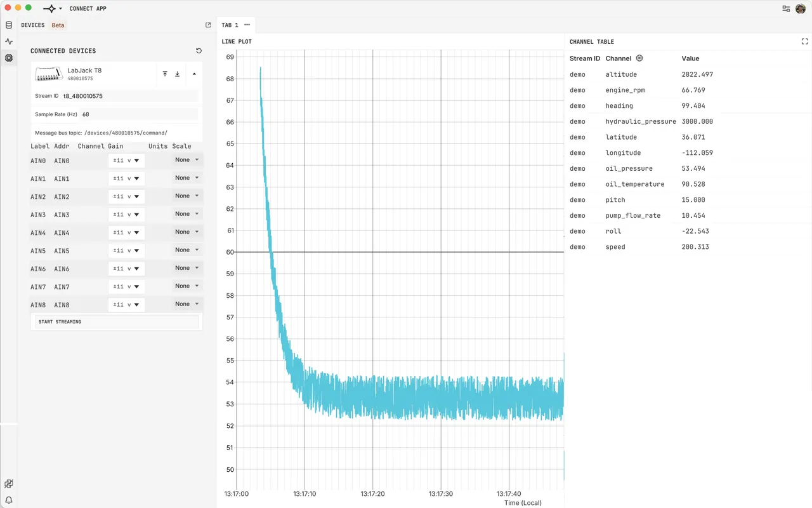This screenshot has height=508, width=812.
Task: Edit the Sample Rate field
Action: point(139,115)
